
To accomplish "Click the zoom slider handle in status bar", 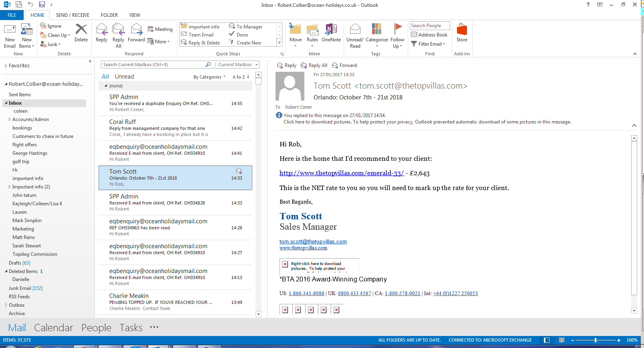I will [596, 340].
